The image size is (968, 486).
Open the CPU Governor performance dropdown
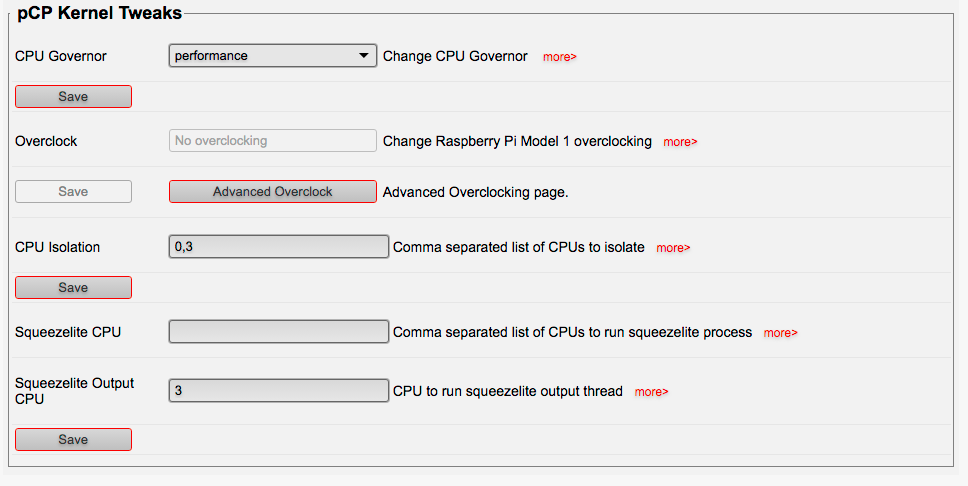point(272,56)
